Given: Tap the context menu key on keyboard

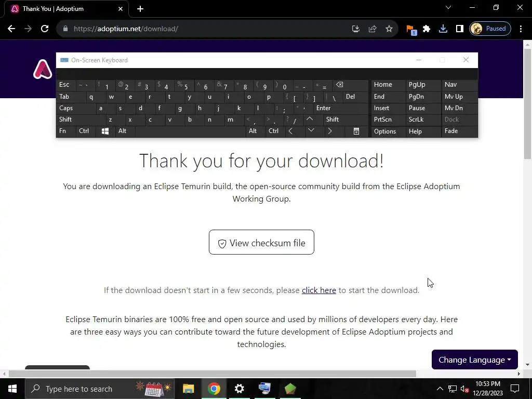Looking at the screenshot, I should tap(356, 131).
